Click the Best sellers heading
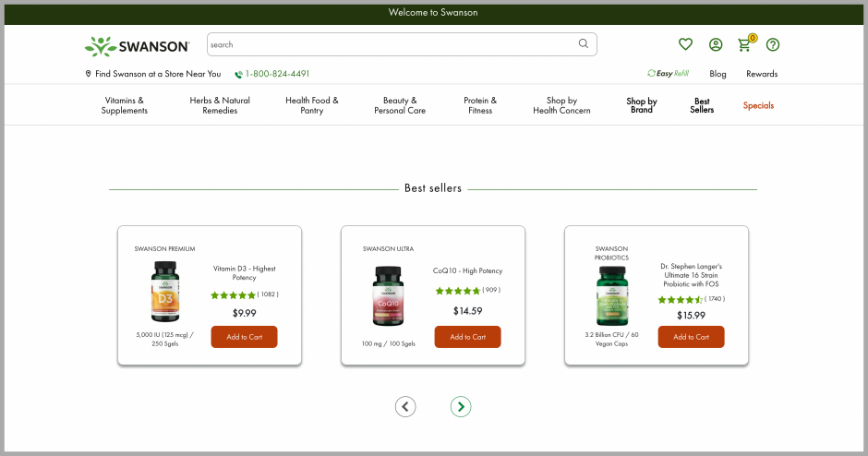Screen dimensions: 868x456 tap(433, 188)
